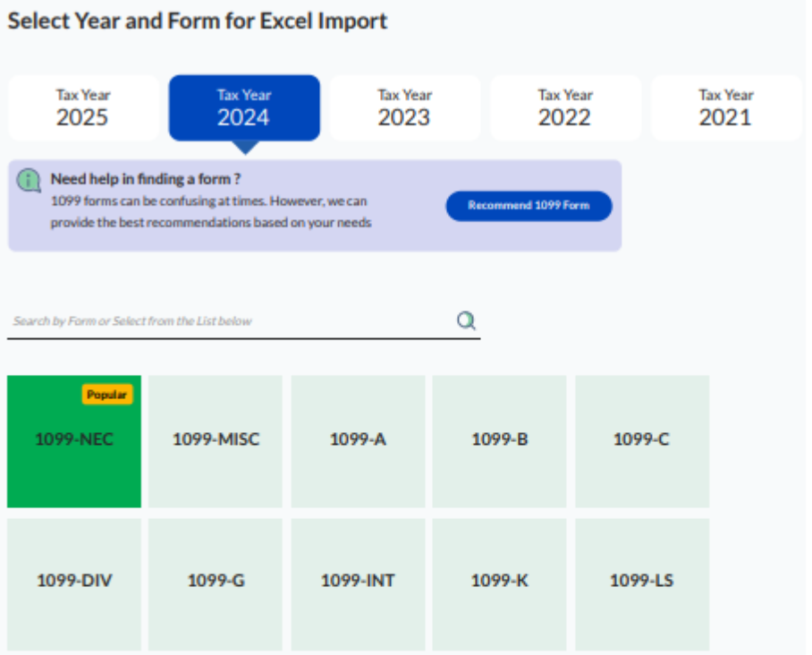The image size is (812, 655).
Task: Choose the 1099-DIV form tile
Action: [74, 583]
